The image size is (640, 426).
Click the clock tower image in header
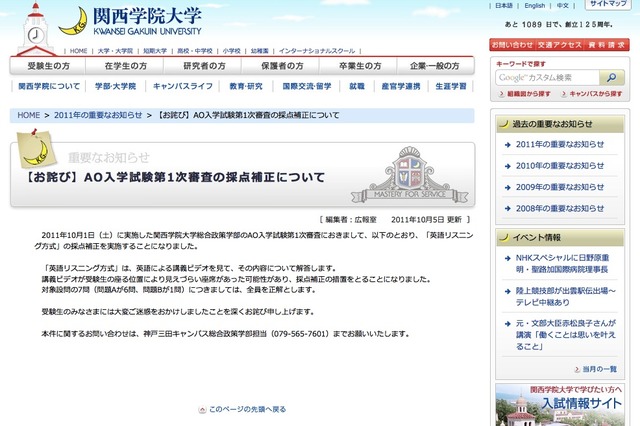coord(36,29)
